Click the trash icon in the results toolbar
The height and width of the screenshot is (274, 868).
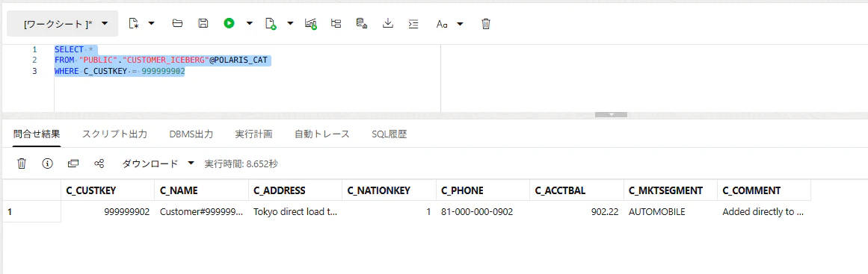22,164
